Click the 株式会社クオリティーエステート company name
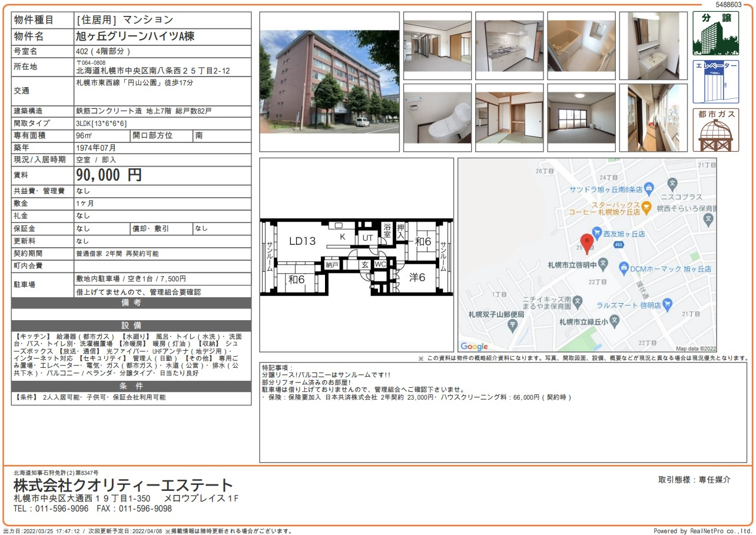 pyautogui.click(x=123, y=486)
